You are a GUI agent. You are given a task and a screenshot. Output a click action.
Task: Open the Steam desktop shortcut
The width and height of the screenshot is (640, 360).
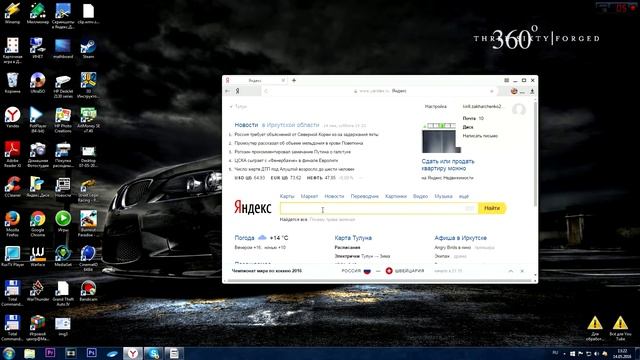point(88,49)
